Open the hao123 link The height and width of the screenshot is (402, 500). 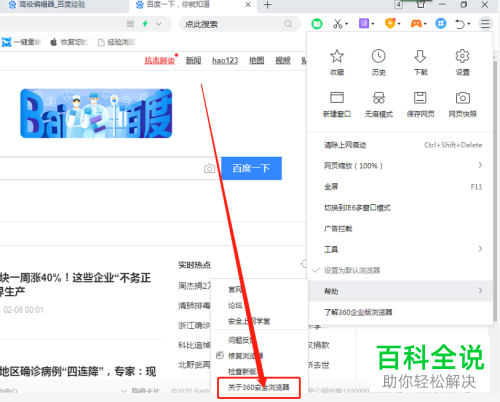coord(225,61)
